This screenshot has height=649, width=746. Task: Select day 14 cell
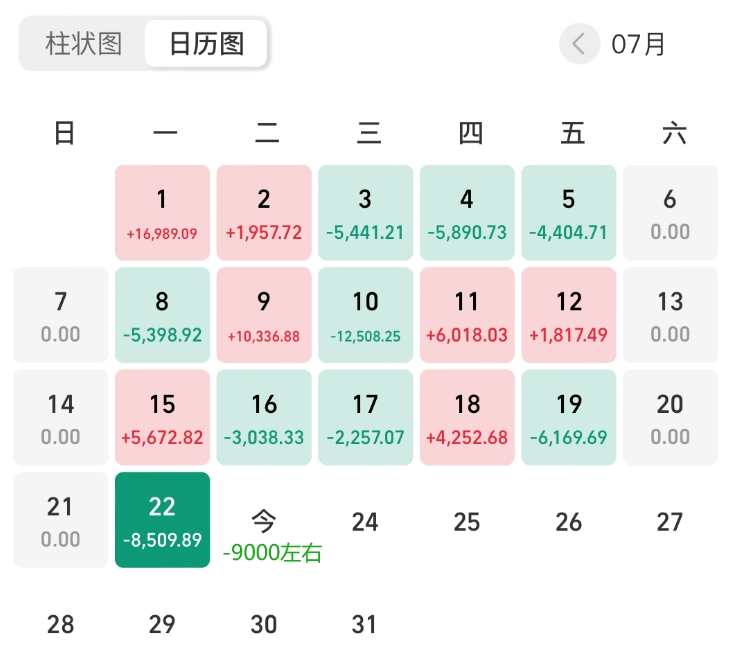[60, 417]
